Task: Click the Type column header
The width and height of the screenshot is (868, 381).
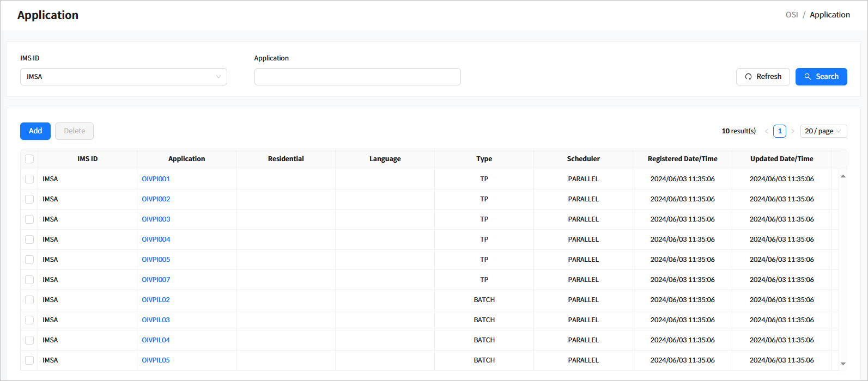Action: pyautogui.click(x=484, y=159)
